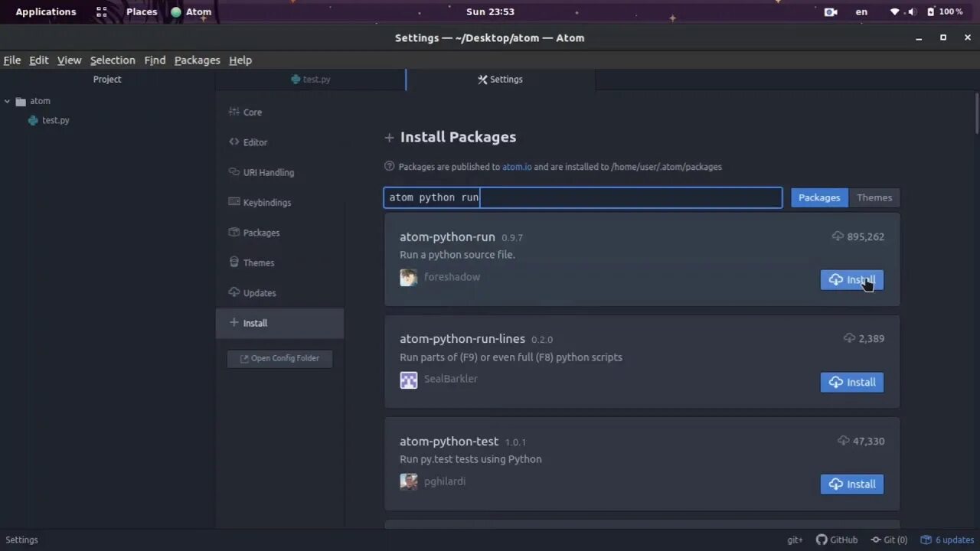Open the Packages menu
The height and width of the screenshot is (551, 980).
click(197, 60)
